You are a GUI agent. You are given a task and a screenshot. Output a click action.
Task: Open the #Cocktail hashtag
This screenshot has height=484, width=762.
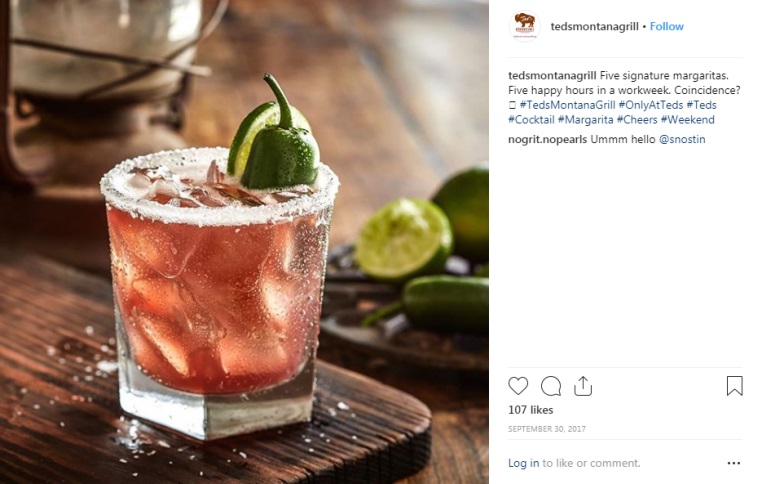(x=531, y=120)
